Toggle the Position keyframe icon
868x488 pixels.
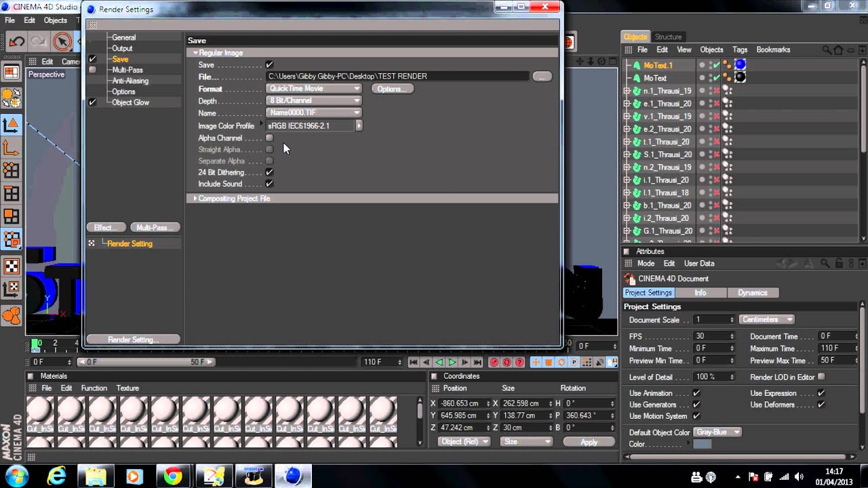coord(536,363)
